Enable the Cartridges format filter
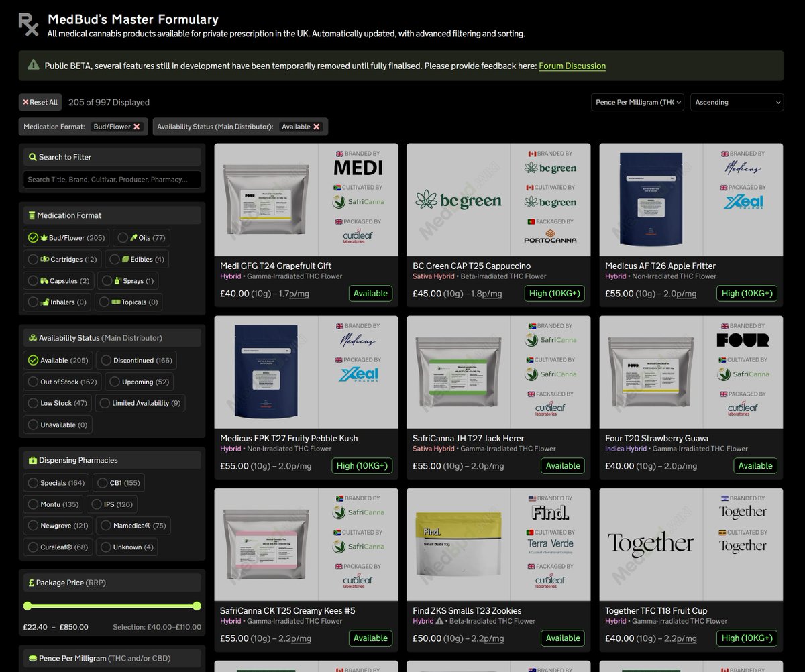 (x=62, y=259)
